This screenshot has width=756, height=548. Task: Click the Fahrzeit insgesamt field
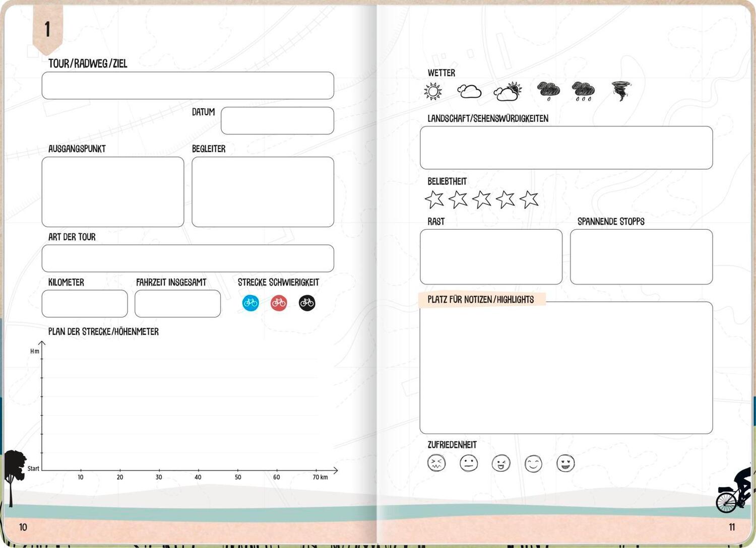[x=177, y=304]
